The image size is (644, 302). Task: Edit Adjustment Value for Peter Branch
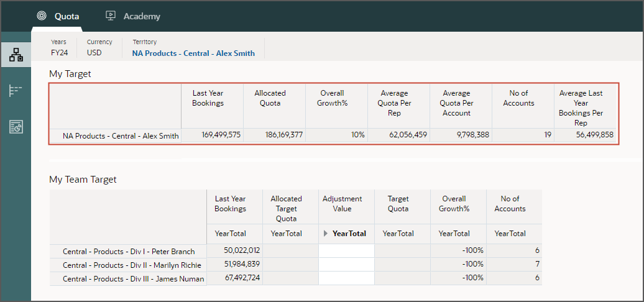[x=347, y=251]
